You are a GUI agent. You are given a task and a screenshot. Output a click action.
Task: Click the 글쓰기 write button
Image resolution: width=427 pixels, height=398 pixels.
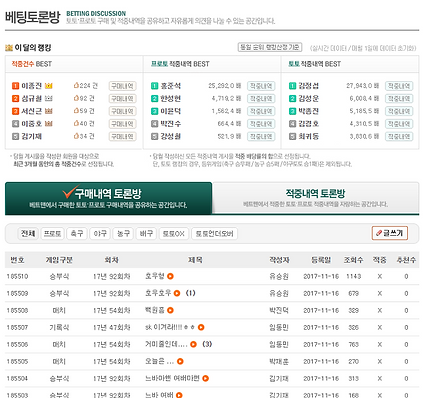(390, 233)
